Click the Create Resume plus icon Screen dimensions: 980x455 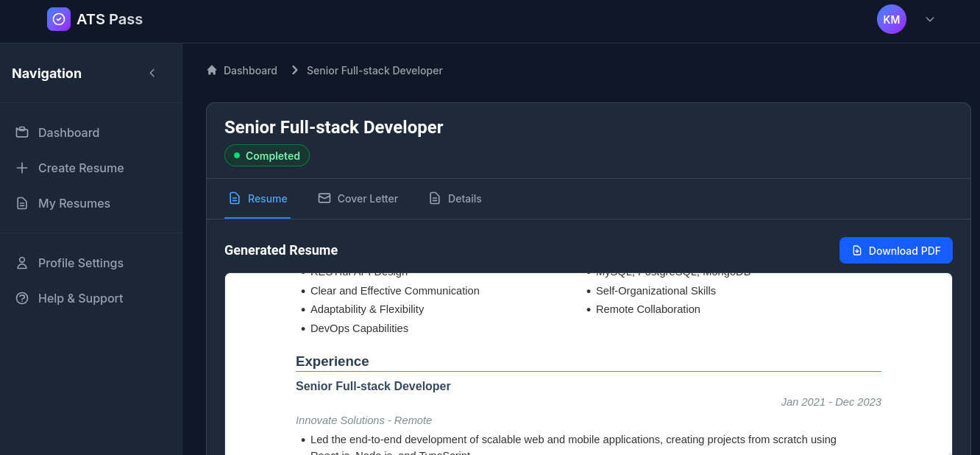pyautogui.click(x=22, y=168)
